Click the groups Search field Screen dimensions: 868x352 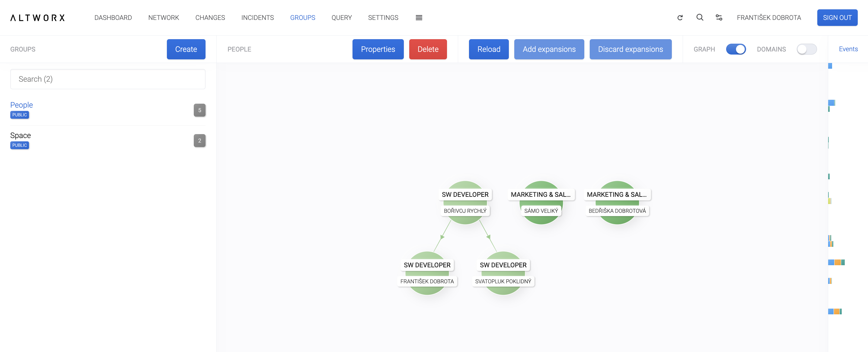click(108, 79)
